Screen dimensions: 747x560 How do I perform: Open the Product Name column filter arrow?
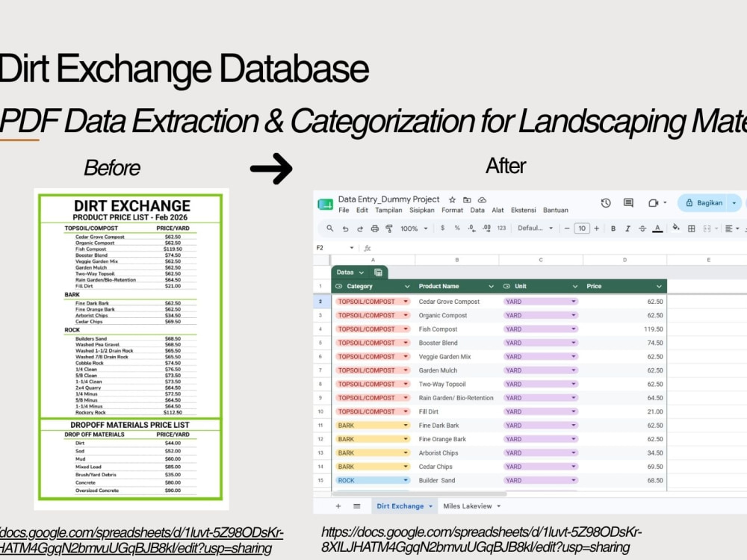(492, 286)
